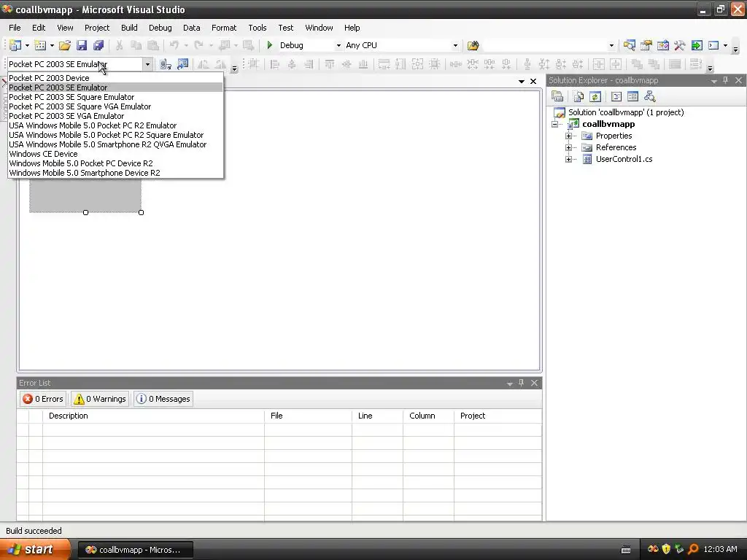Open the Tools menu
The height and width of the screenshot is (560, 747).
[258, 28]
